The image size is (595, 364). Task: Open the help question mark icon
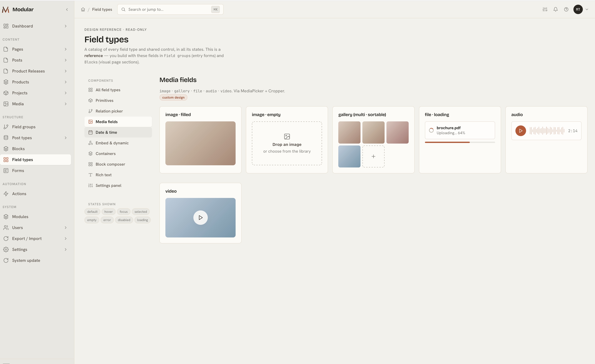pyautogui.click(x=566, y=9)
